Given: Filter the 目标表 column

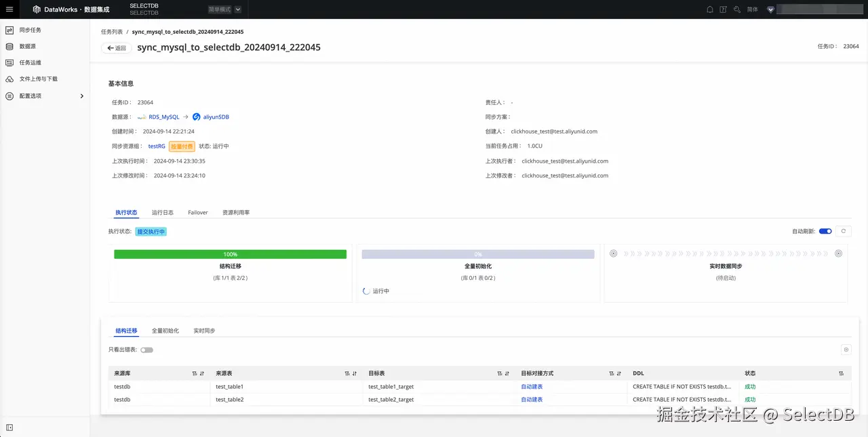Looking at the screenshot, I should coord(500,373).
